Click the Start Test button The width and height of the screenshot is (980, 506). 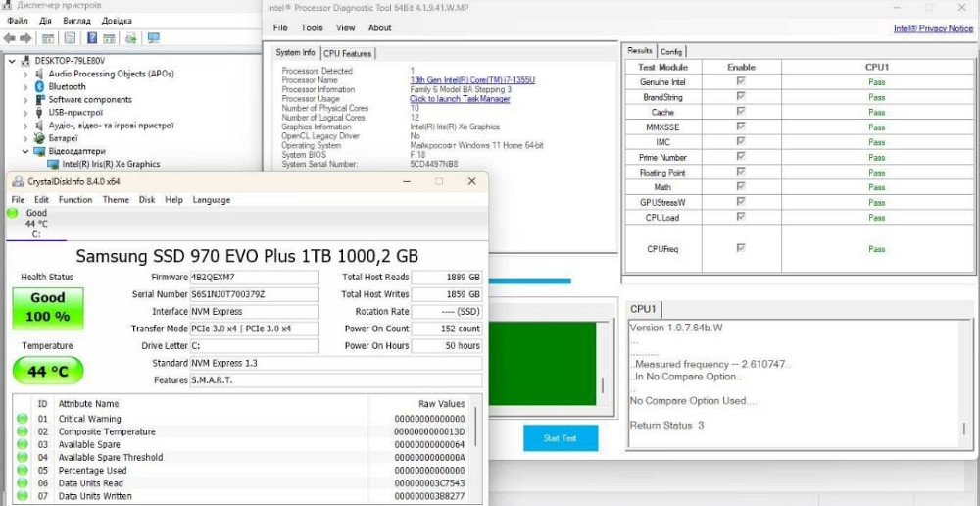[x=561, y=438]
